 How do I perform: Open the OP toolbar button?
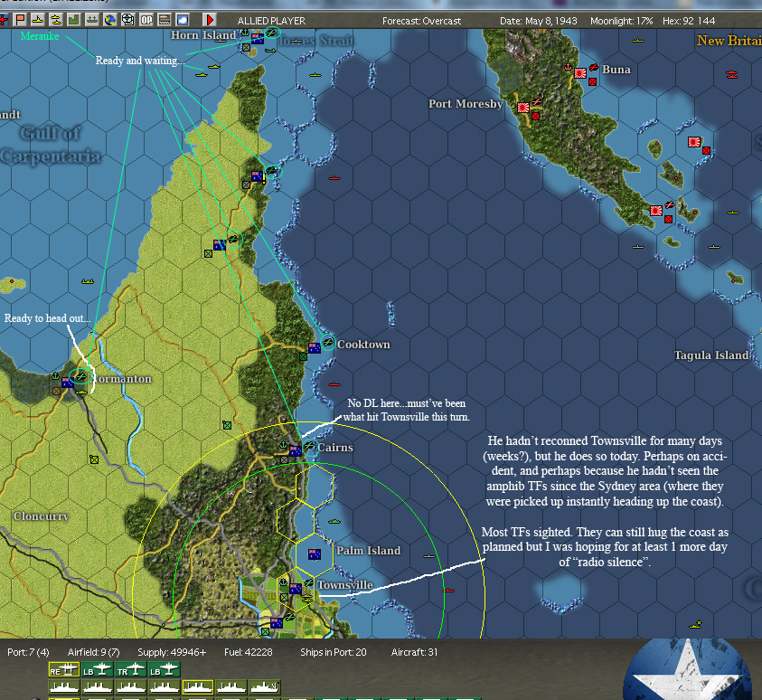[146, 20]
